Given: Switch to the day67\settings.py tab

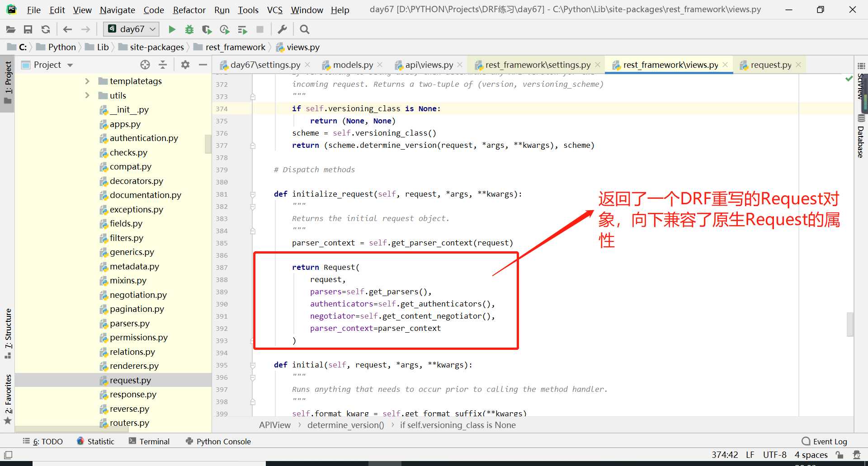Looking at the screenshot, I should [265, 65].
